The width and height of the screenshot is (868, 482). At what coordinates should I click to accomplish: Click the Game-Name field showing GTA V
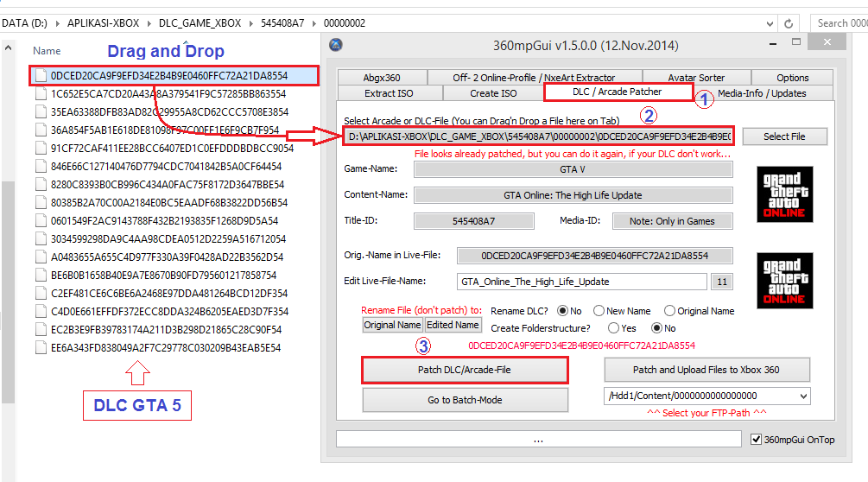[x=573, y=169]
